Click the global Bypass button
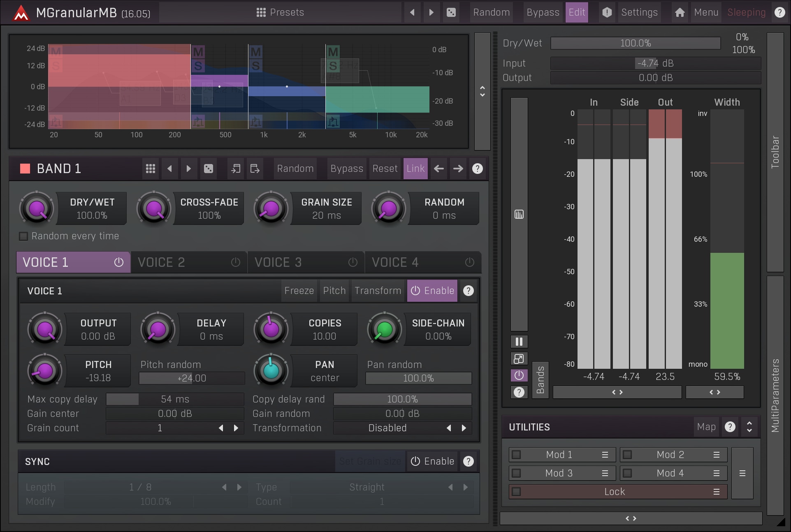791x532 pixels. click(543, 12)
